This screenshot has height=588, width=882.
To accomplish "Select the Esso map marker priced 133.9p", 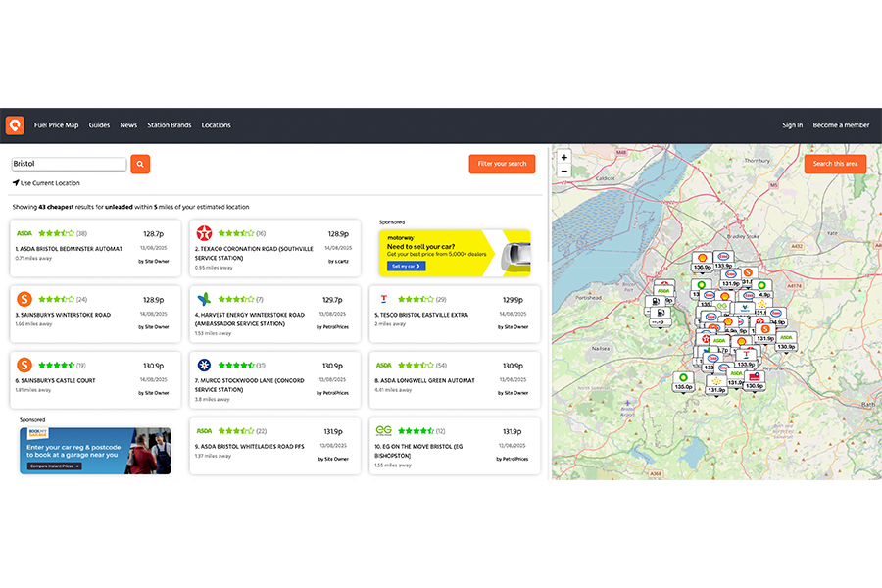I will [723, 261].
